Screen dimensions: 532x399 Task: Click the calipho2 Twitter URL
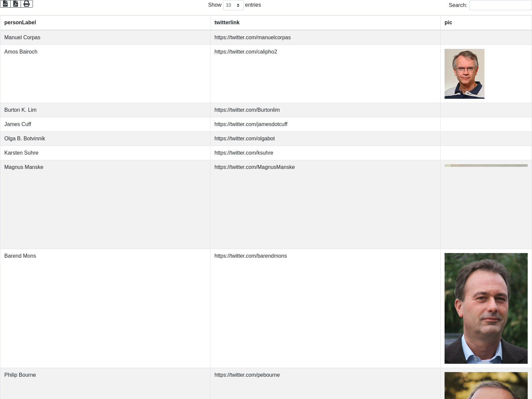coord(245,52)
